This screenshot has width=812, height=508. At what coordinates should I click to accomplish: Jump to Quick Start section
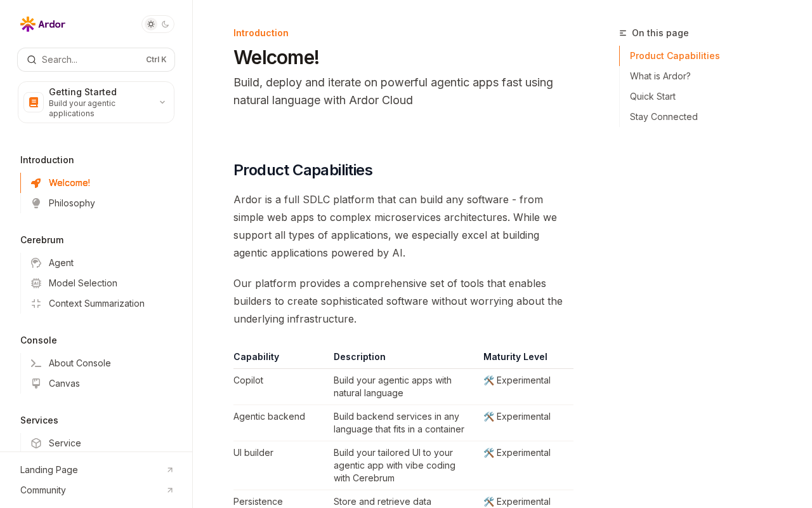(653, 97)
